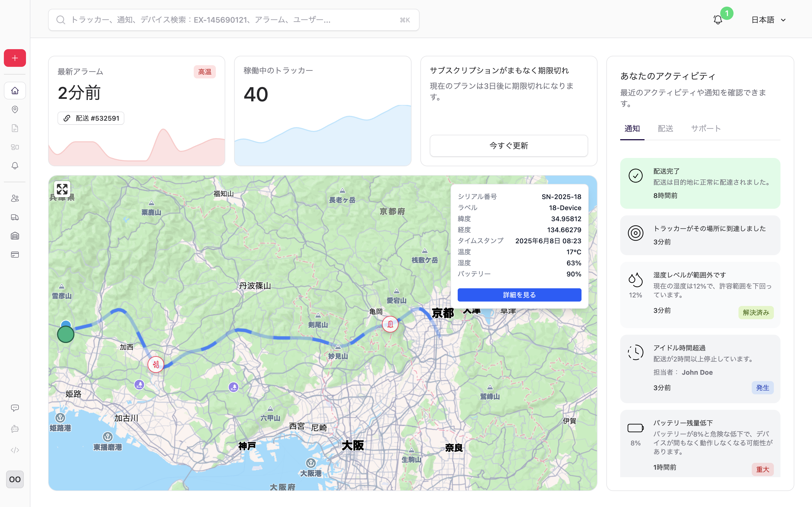Click the 詳細を見る button
Image resolution: width=812 pixels, height=507 pixels.
[519, 295]
